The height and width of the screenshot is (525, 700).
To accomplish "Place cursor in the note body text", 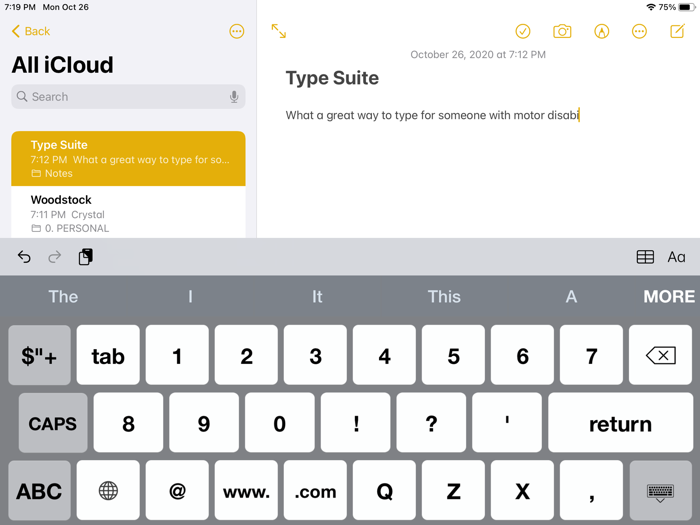I will tap(432, 115).
